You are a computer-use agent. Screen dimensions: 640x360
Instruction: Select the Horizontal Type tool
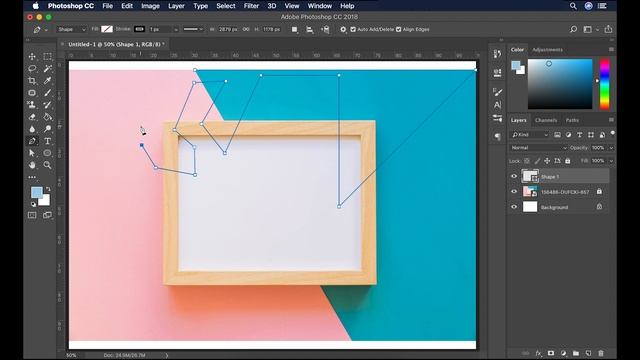pyautogui.click(x=47, y=141)
